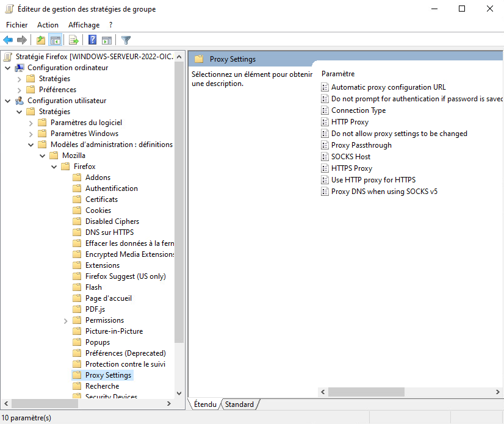Open the Fichier menu
Viewport: 504px width, 424px height.
(x=16, y=25)
